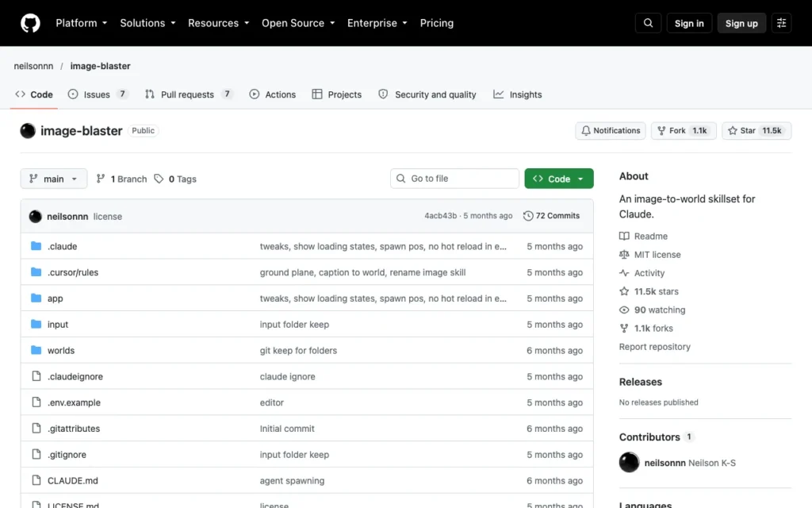The image size is (812, 508).
Task: Click the history clock icon by 72 Commits
Action: (x=527, y=216)
